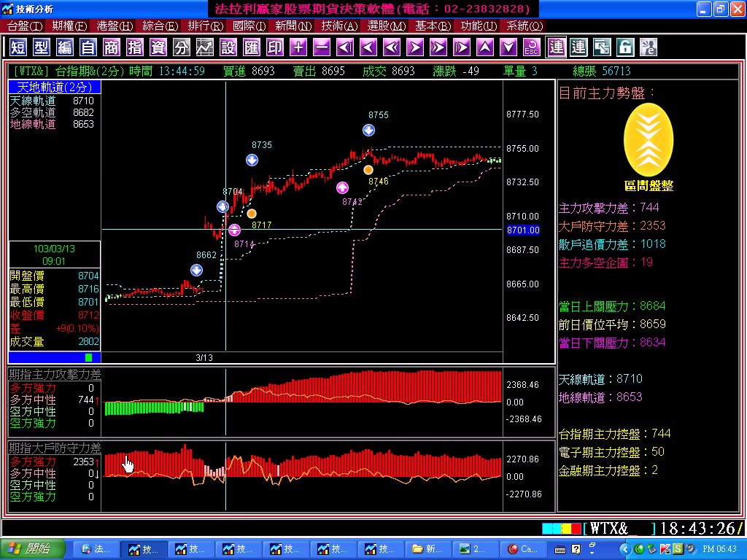Open the 港盤(H) menu
Viewport: 747px width, 560px height.
tap(115, 26)
